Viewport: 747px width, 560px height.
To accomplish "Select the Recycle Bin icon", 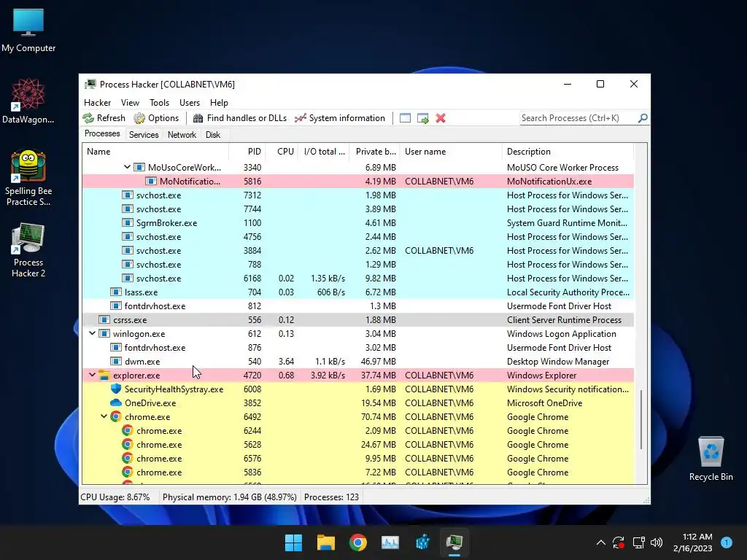I will pos(711,459).
